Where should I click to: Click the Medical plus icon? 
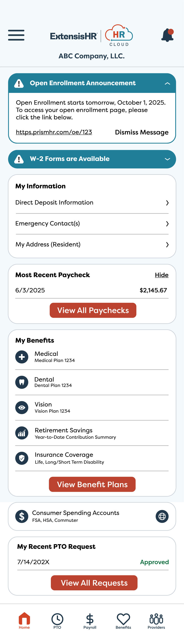pos(22,357)
